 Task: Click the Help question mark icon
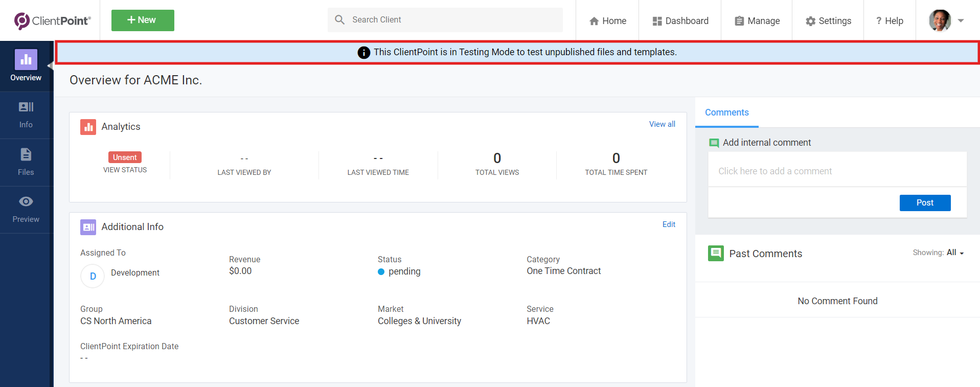click(879, 21)
